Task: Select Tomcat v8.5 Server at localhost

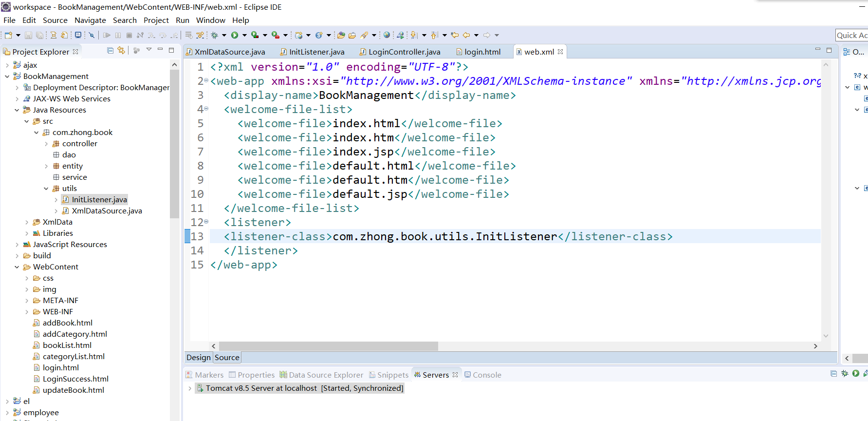Action: click(x=299, y=388)
